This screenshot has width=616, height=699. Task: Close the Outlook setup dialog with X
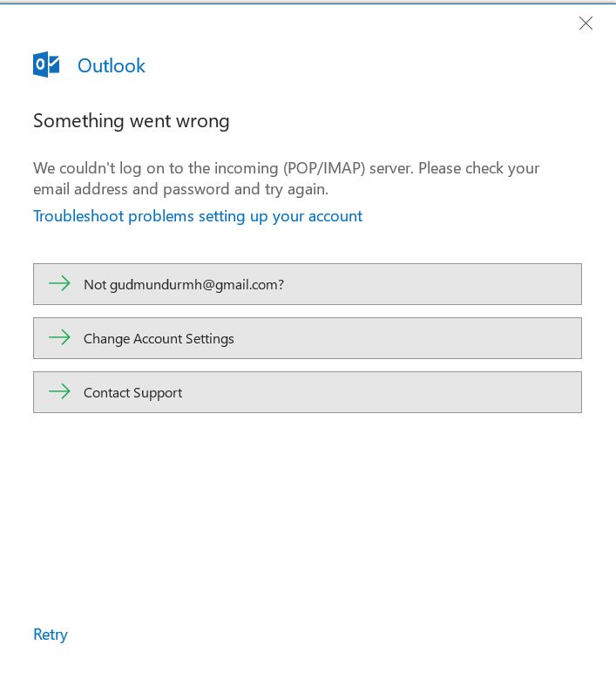click(x=586, y=24)
